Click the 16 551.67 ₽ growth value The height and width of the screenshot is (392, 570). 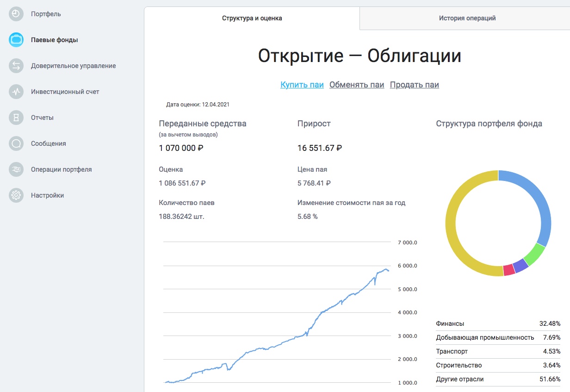(320, 148)
